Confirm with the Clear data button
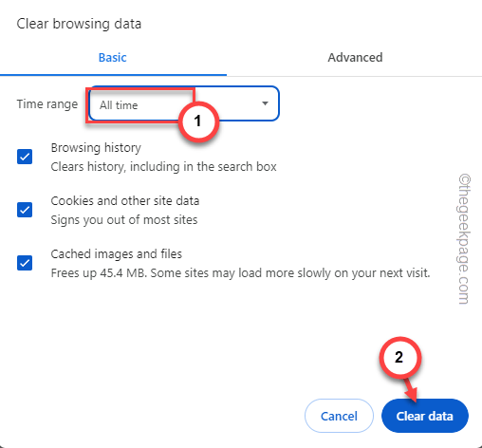 (x=425, y=416)
